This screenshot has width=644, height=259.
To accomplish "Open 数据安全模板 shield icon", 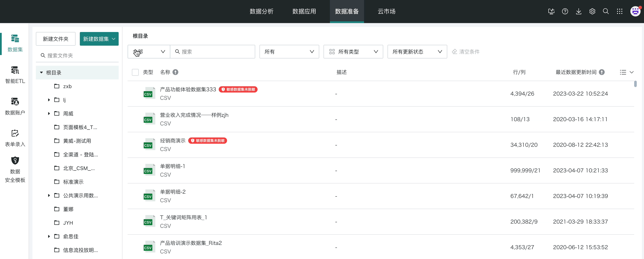I will tap(15, 160).
